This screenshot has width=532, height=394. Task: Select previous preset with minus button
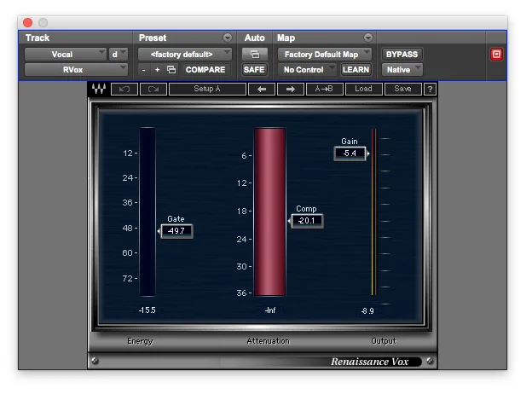pos(144,70)
